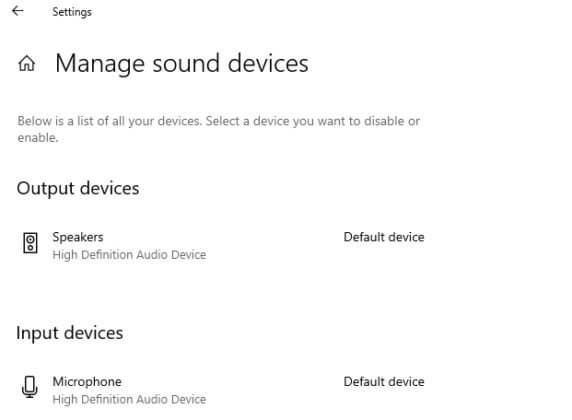The height and width of the screenshot is (420, 572).
Task: Select the Microphone input device name
Action: click(x=87, y=382)
